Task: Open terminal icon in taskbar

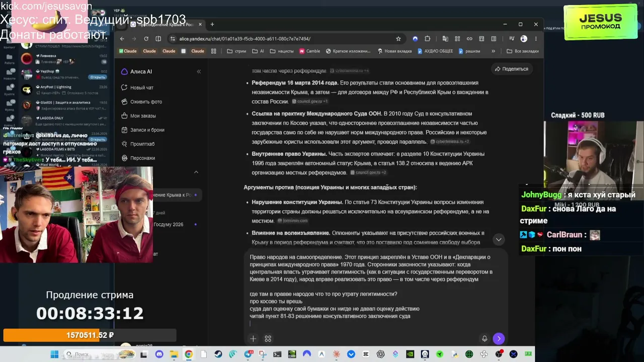Action: (277, 354)
